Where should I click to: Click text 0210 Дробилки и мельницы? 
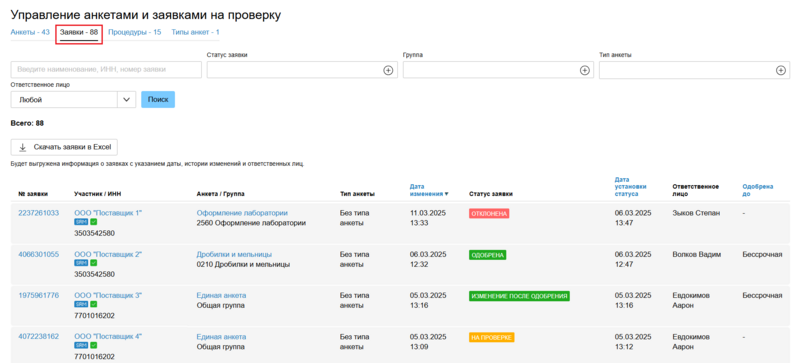pyautogui.click(x=243, y=264)
